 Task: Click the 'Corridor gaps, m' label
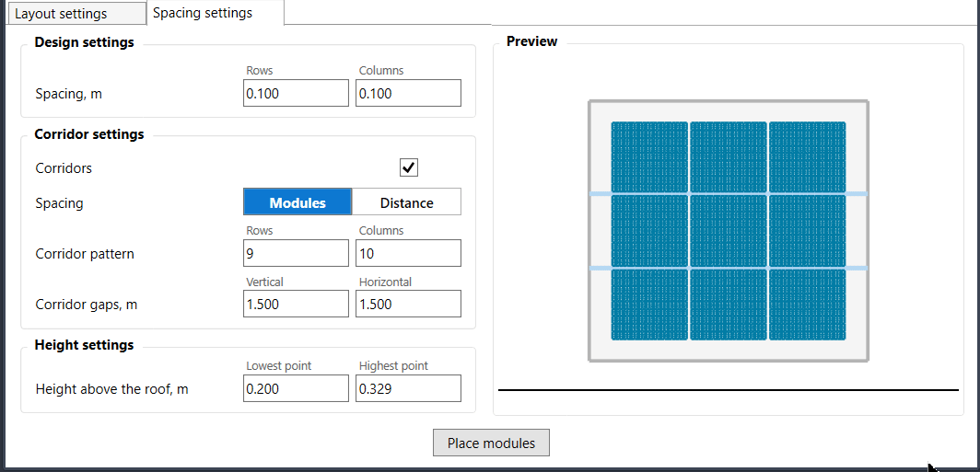click(87, 305)
